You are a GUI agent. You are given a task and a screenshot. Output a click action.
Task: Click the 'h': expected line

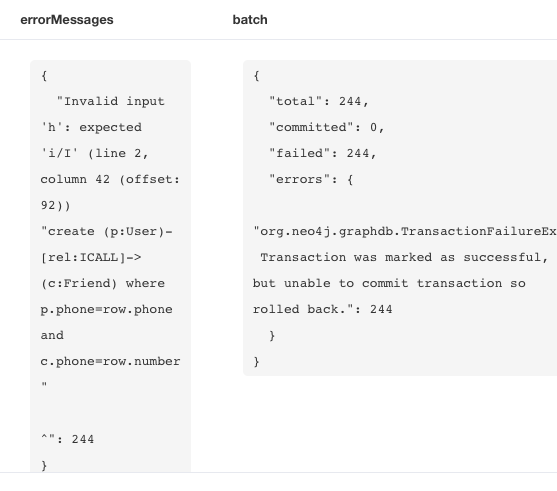coord(91,127)
